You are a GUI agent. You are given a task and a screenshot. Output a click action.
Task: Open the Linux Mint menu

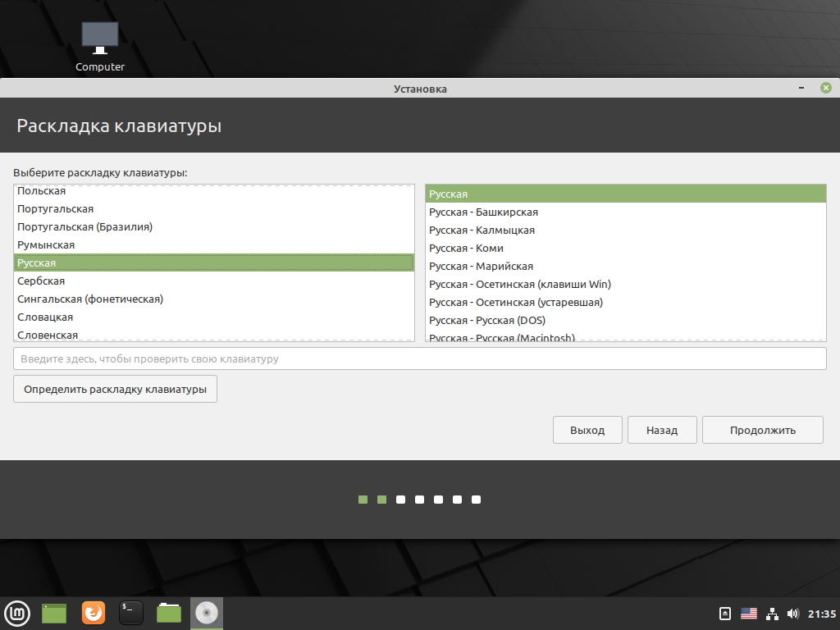tap(17, 612)
